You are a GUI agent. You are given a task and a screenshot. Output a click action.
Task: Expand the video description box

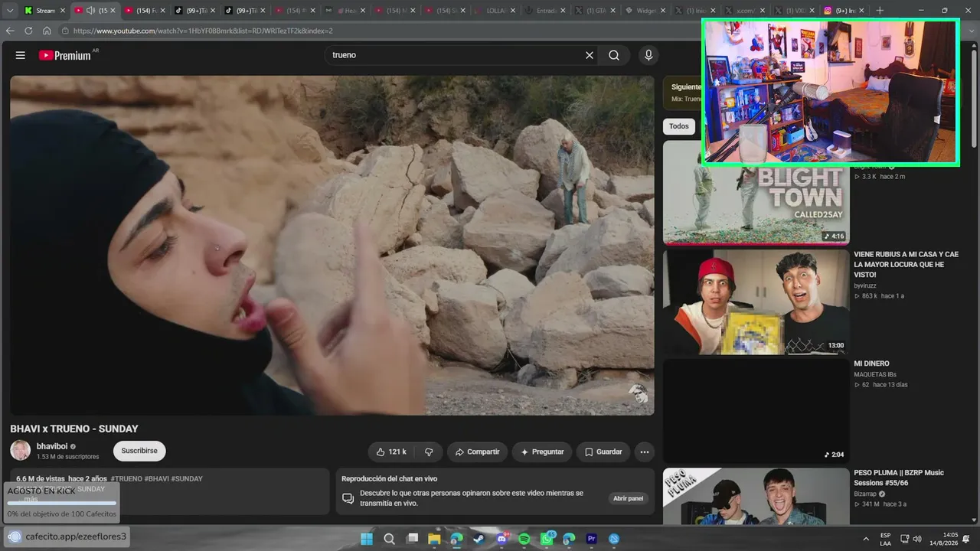tap(170, 491)
